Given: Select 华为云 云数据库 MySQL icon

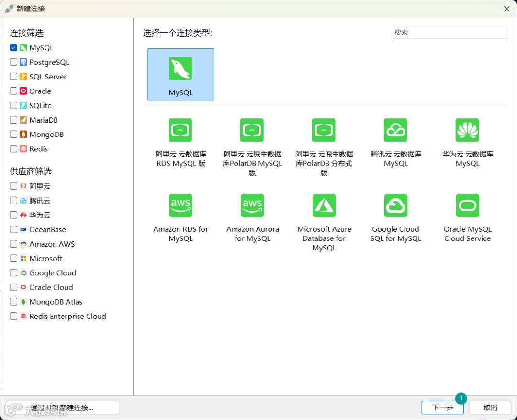Looking at the screenshot, I should [x=467, y=130].
